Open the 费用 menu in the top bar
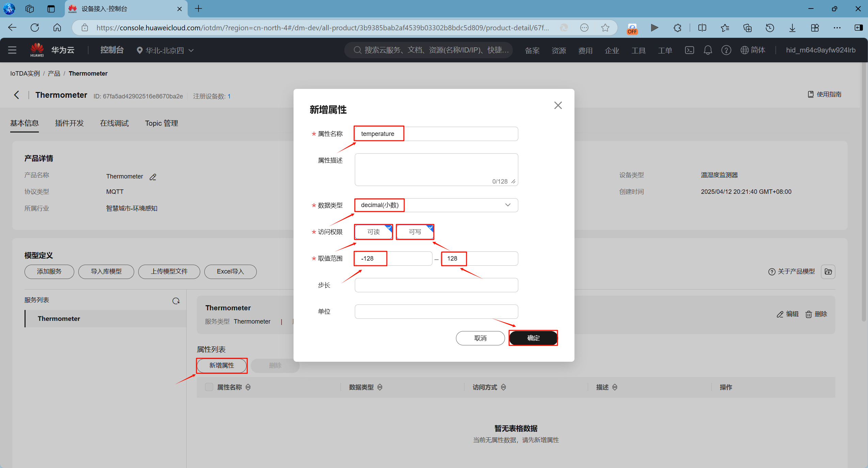The height and width of the screenshot is (468, 868). coord(585,50)
